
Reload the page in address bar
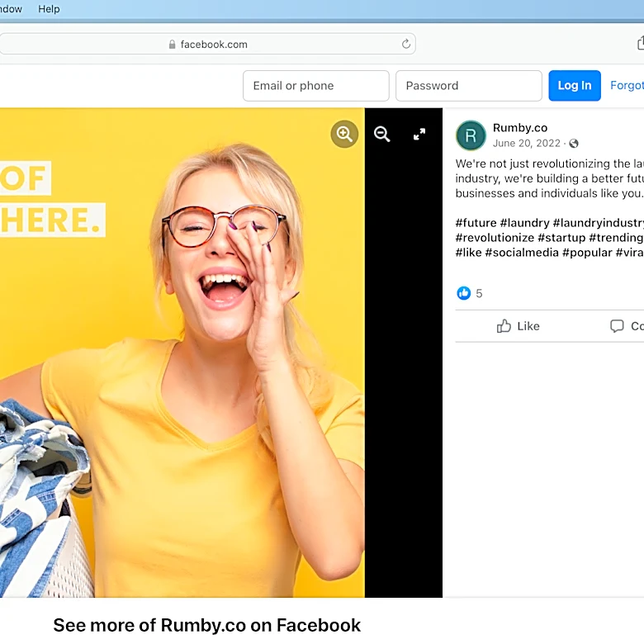click(x=405, y=44)
